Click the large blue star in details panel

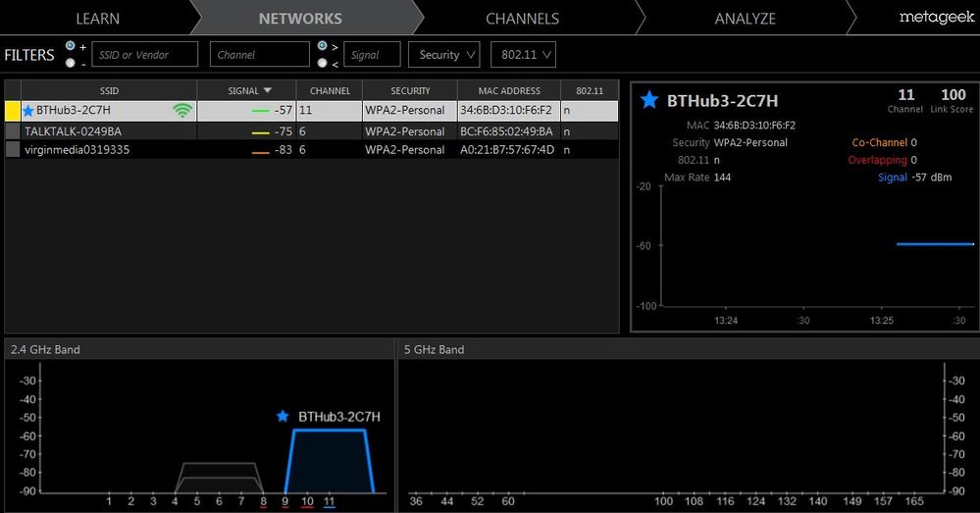click(x=649, y=100)
